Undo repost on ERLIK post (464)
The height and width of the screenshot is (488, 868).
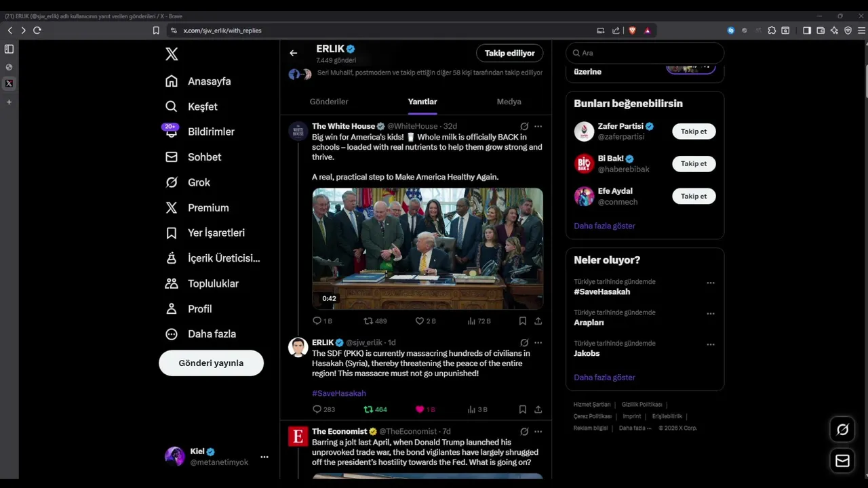[x=375, y=409]
